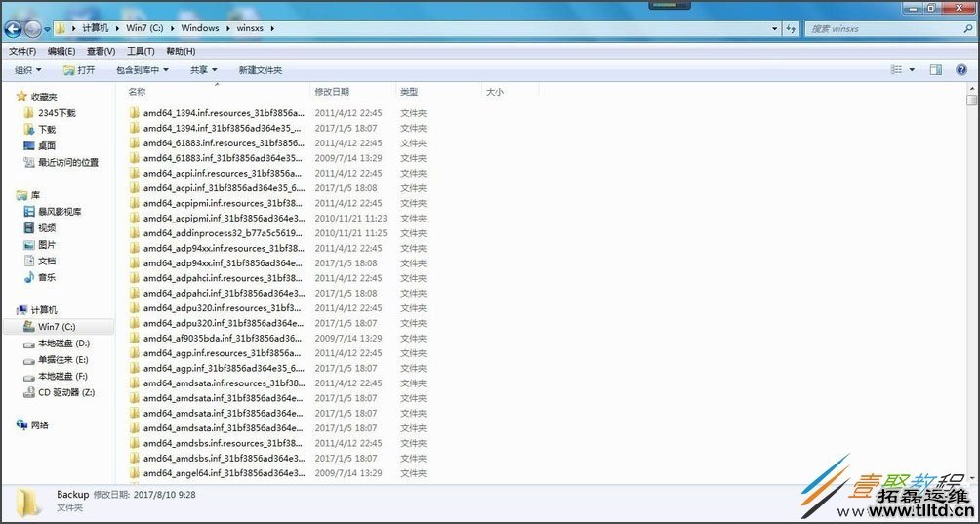Click the change view icon
This screenshot has height=524, width=980.
896,70
